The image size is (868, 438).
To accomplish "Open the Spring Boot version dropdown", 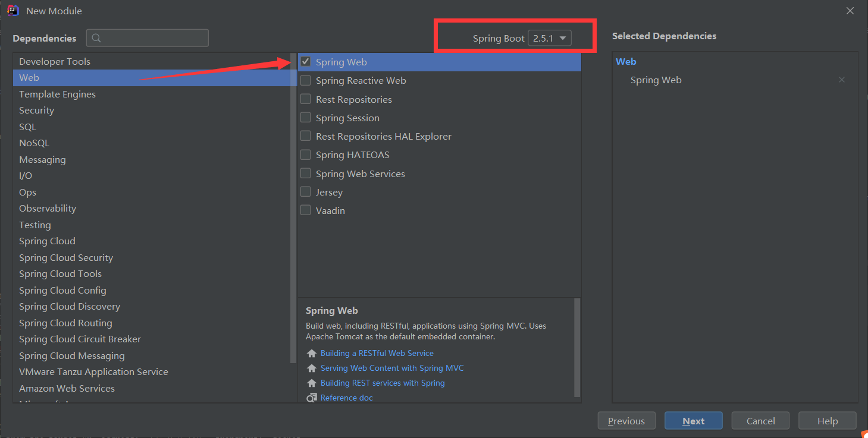I will (550, 38).
